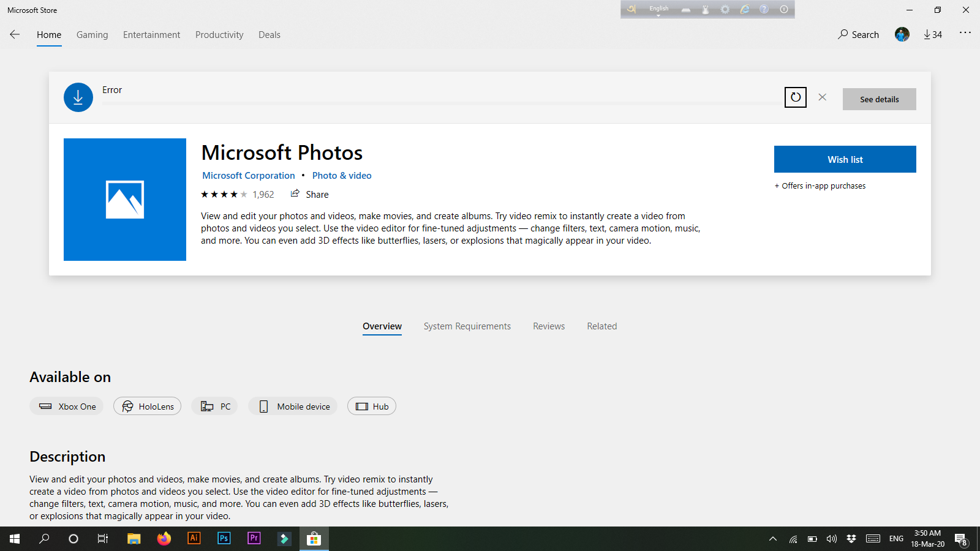Open the Entertainment tab

point(152,35)
